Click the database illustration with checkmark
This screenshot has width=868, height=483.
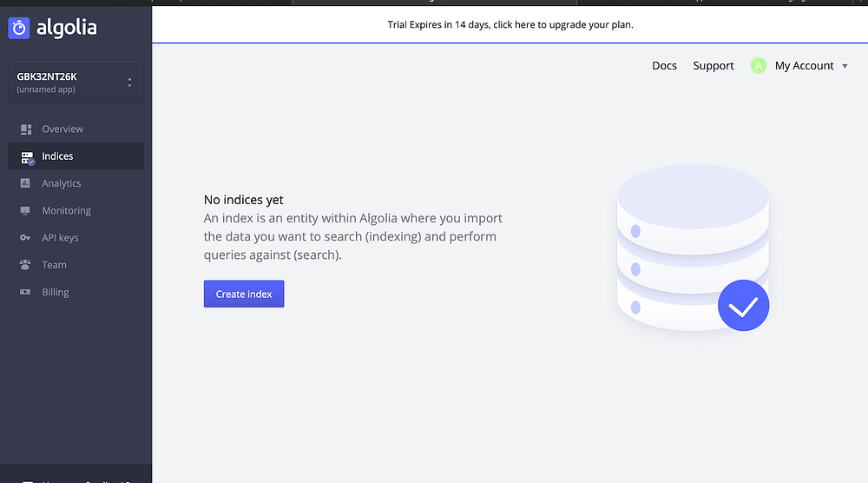693,248
